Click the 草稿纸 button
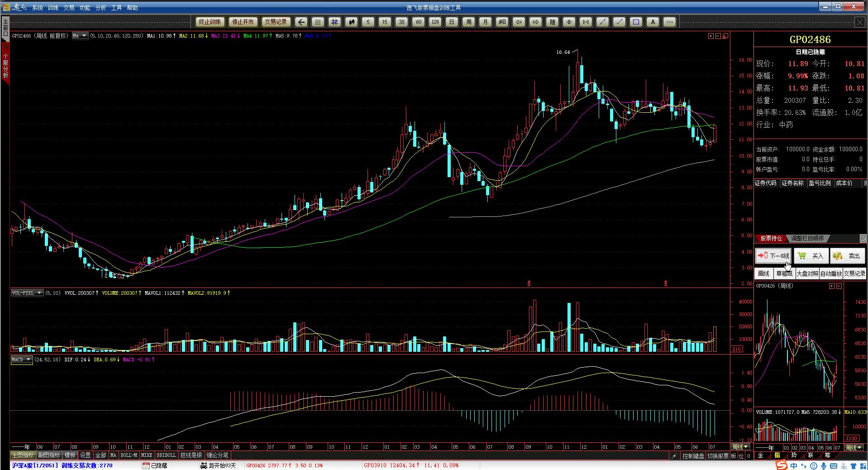 click(x=784, y=273)
